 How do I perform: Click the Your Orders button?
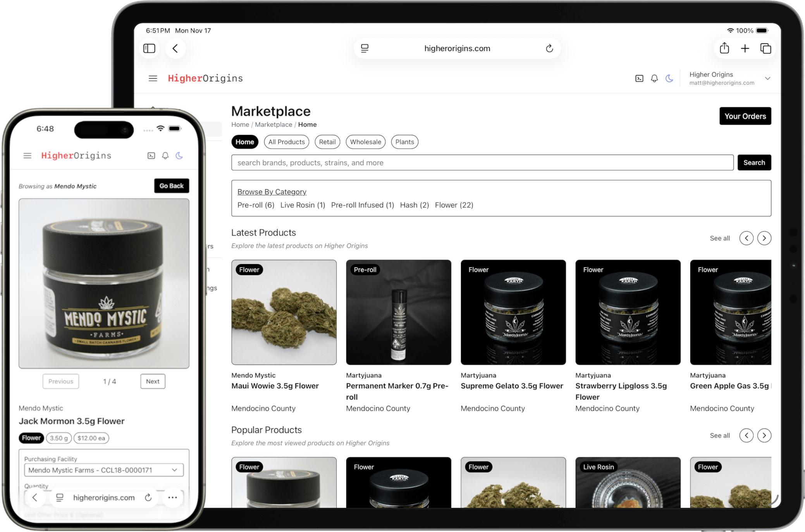(x=745, y=116)
